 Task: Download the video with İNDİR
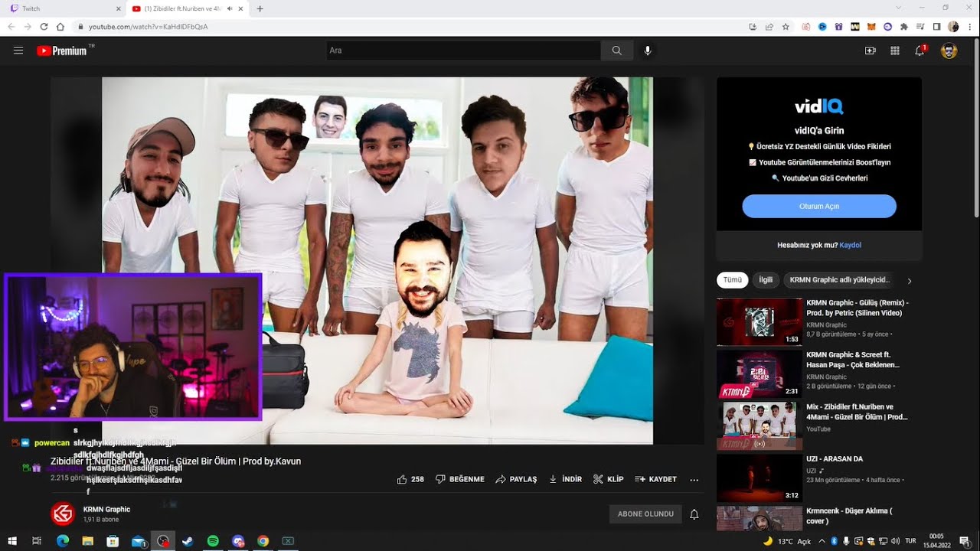pos(566,479)
